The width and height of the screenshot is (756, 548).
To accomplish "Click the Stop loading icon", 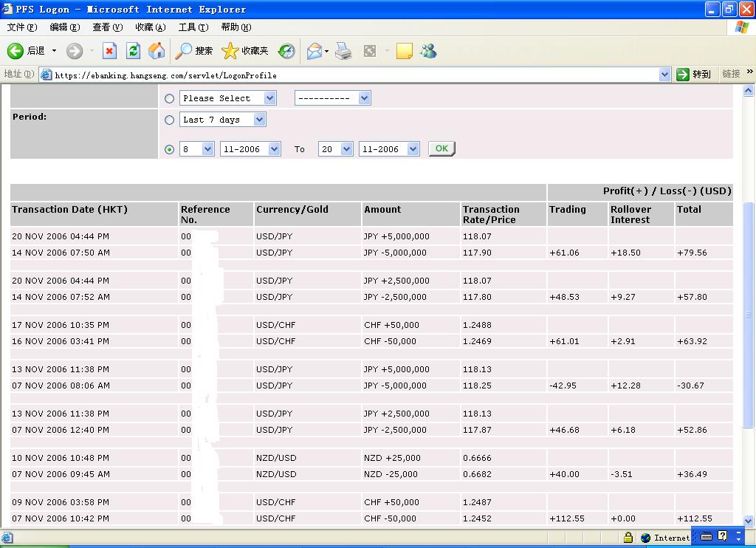I will pyautogui.click(x=109, y=51).
